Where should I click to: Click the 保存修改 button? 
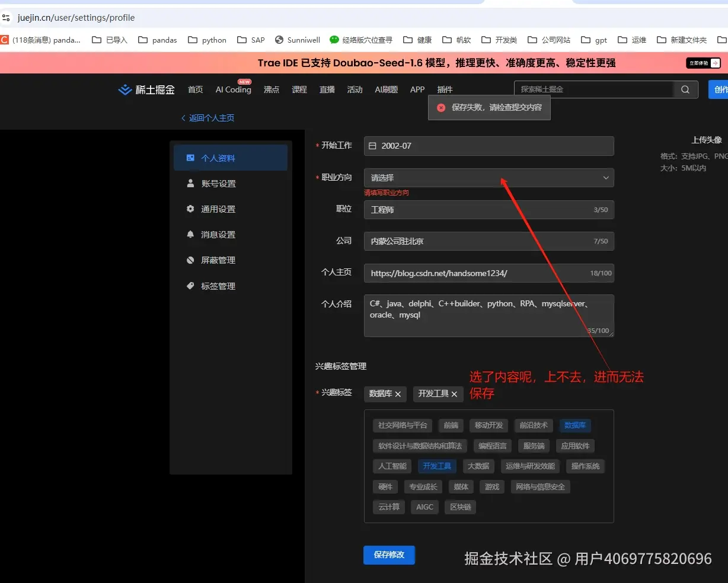389,555
